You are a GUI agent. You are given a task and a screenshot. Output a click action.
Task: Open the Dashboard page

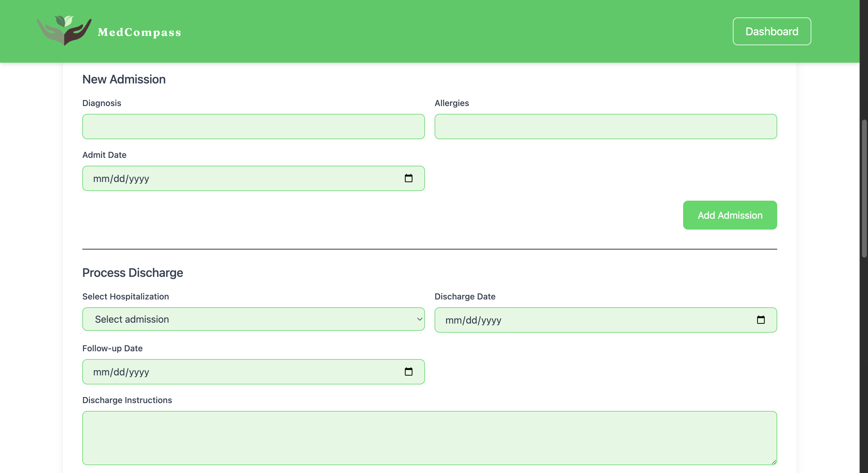771,31
